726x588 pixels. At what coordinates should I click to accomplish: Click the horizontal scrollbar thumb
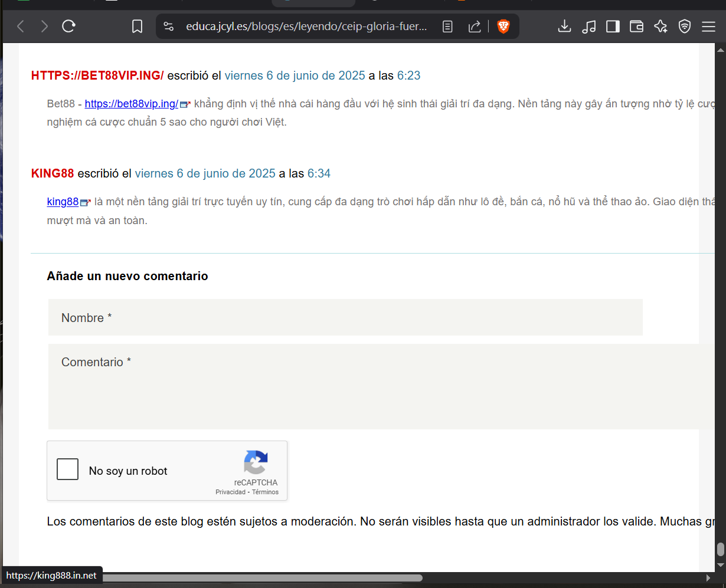click(x=263, y=578)
